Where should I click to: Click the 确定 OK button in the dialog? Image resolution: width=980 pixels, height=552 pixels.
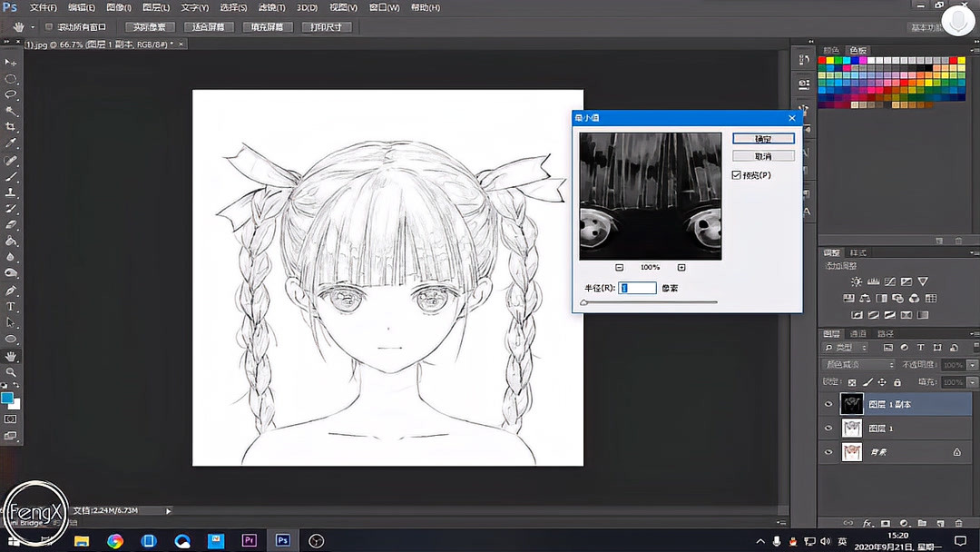[x=762, y=138]
